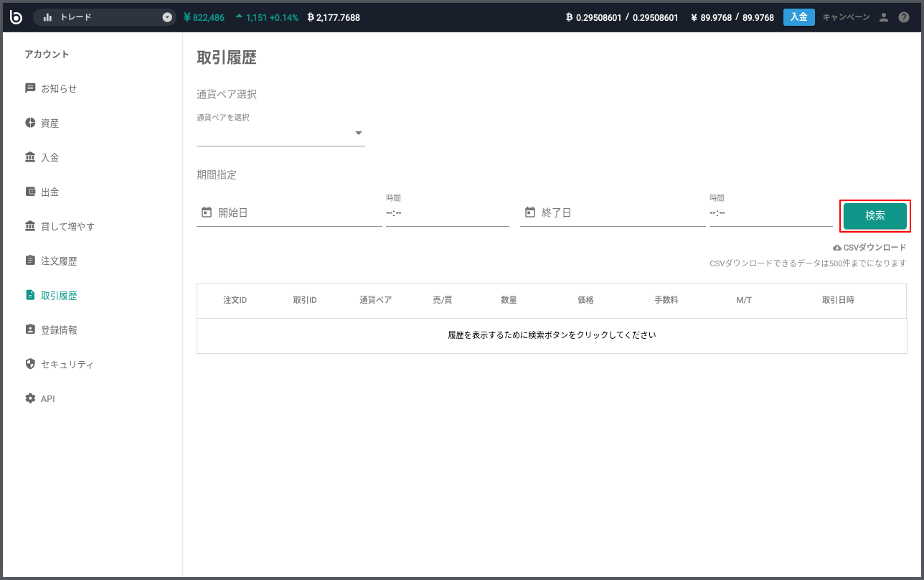Screen dimensions: 924x580
Task: Click the 資産 pie chart icon
Action: (30, 123)
